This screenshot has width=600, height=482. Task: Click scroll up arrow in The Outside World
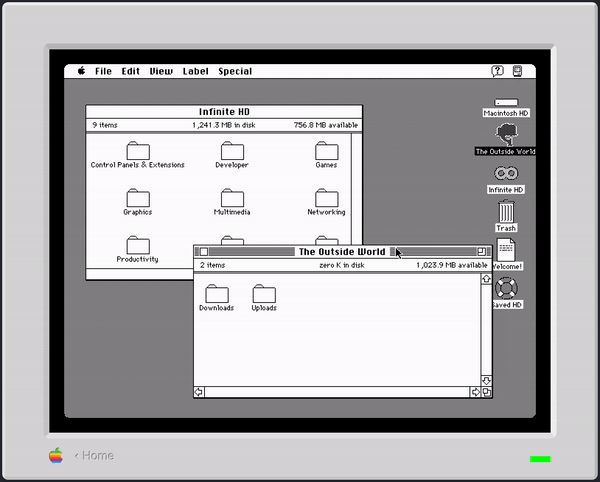coord(486,279)
